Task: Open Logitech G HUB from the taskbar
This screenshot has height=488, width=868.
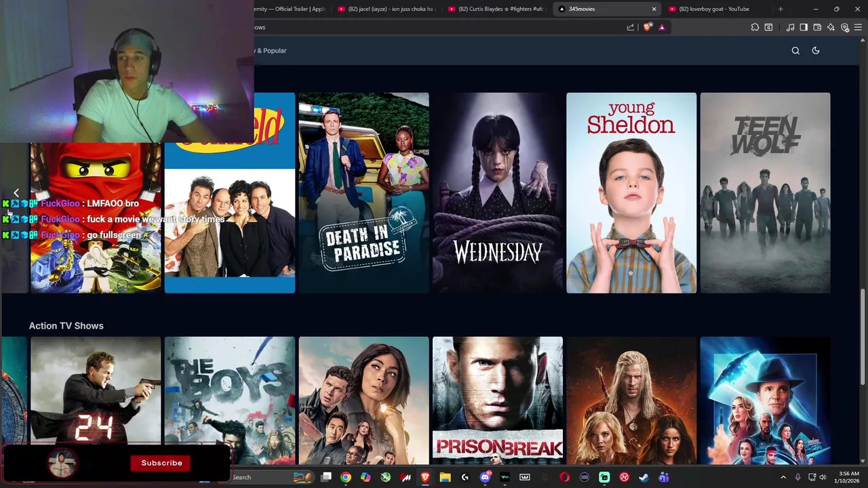Action: point(465,477)
